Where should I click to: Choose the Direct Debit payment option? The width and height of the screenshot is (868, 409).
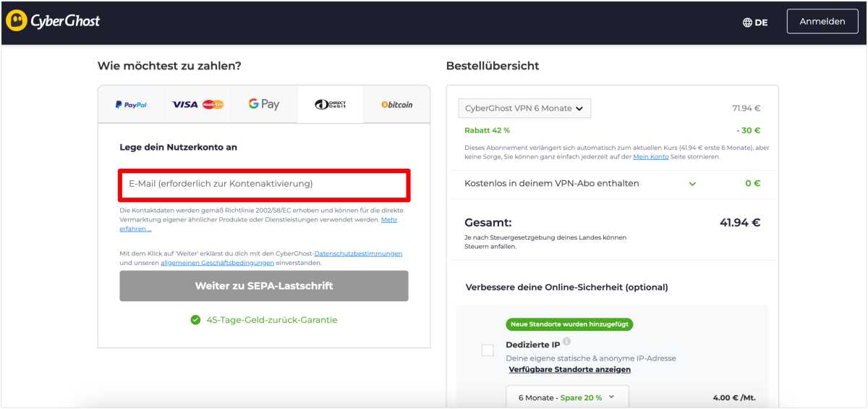point(331,105)
